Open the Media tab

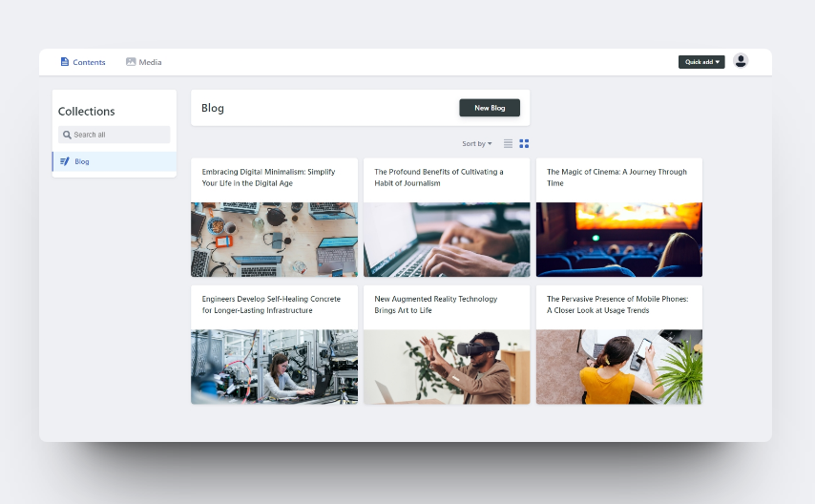click(x=144, y=62)
